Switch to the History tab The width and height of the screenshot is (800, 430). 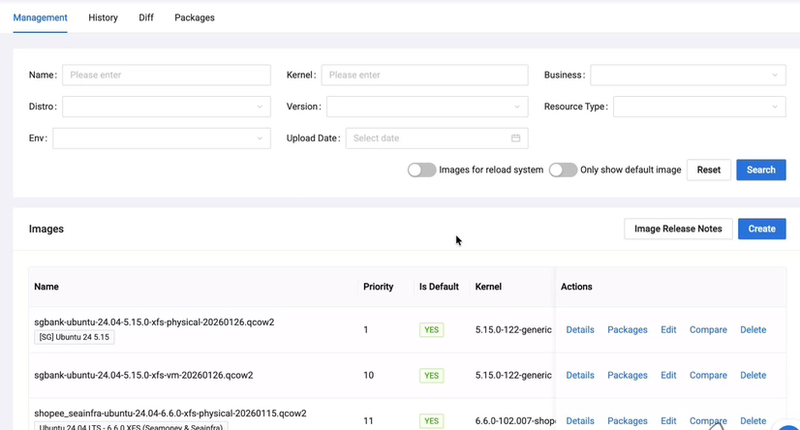point(103,17)
